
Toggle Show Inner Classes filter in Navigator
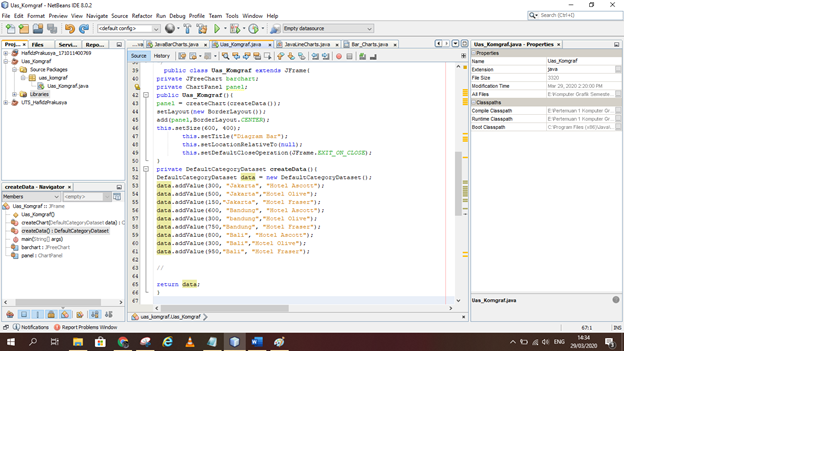pyautogui.click(x=65, y=314)
